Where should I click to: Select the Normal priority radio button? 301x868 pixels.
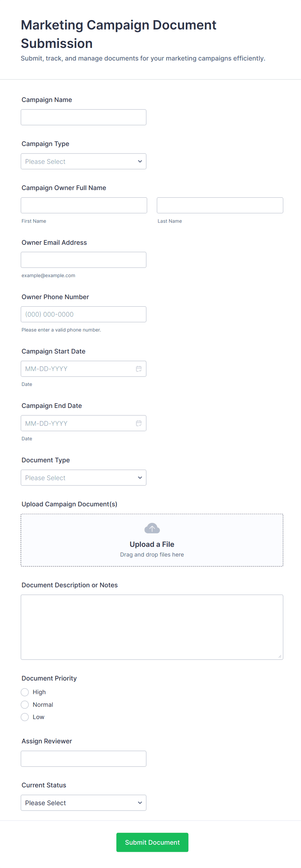25,705
